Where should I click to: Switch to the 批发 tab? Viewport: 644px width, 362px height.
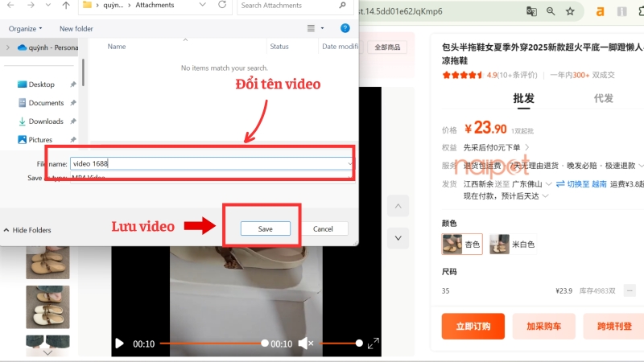click(524, 98)
